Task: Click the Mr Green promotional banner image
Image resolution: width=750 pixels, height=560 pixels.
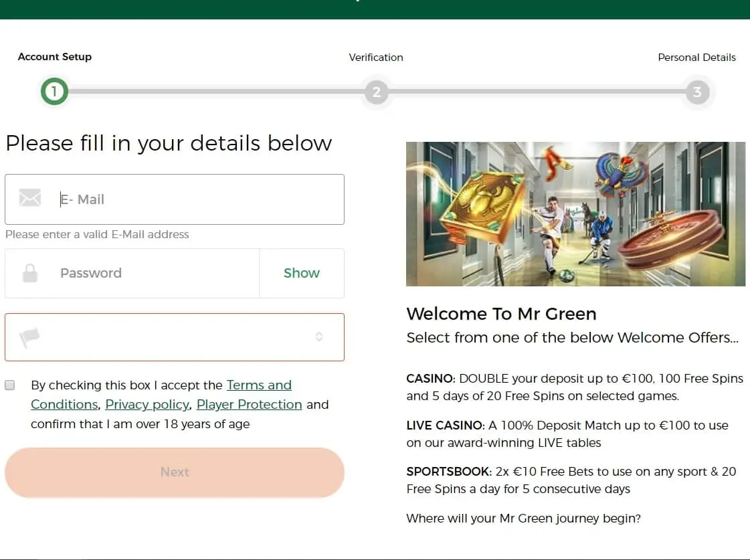Action: (x=575, y=214)
